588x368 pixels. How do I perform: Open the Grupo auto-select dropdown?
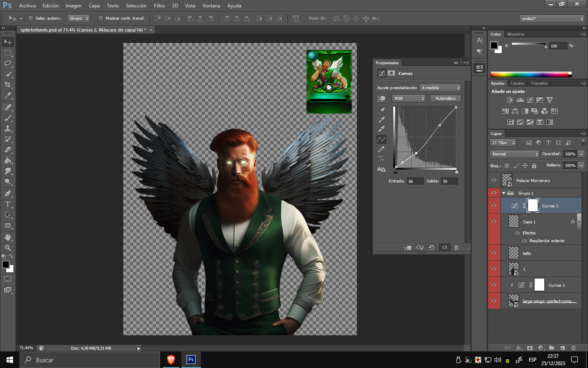[x=79, y=18]
